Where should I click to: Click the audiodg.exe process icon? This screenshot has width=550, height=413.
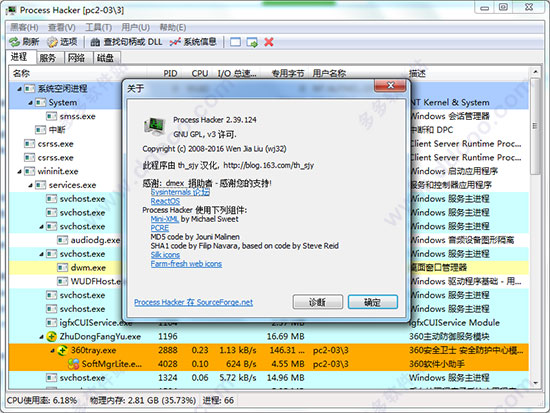(x=62, y=240)
